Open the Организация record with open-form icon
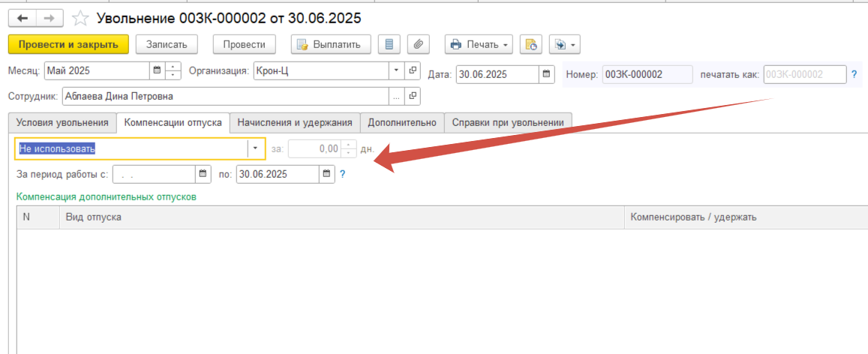Viewport: 868px width, 354px height. coord(412,71)
